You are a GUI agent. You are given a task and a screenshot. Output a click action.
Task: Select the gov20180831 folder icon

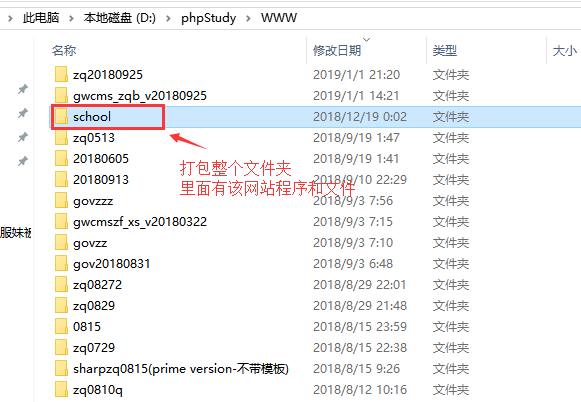pyautogui.click(x=61, y=264)
